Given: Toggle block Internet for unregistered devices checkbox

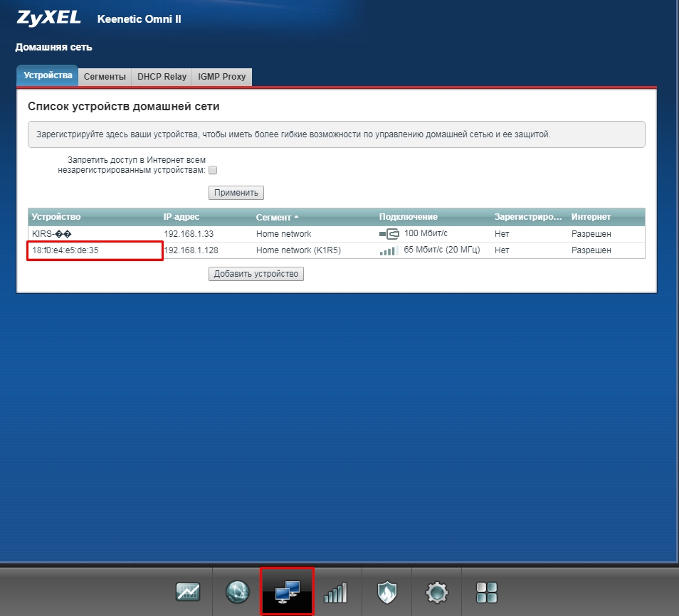Looking at the screenshot, I should click(213, 170).
